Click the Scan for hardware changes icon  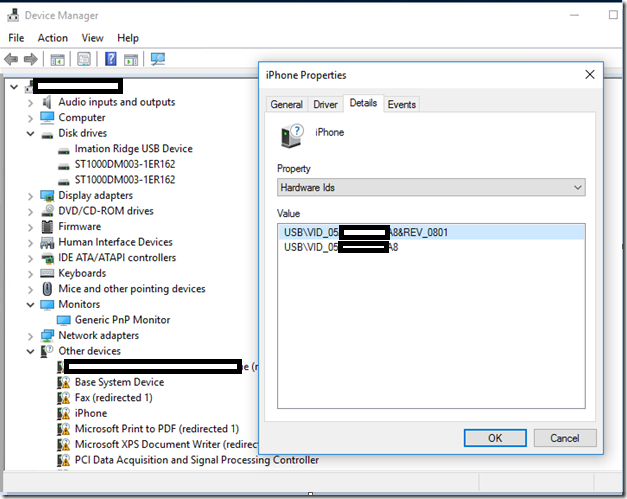[x=158, y=59]
